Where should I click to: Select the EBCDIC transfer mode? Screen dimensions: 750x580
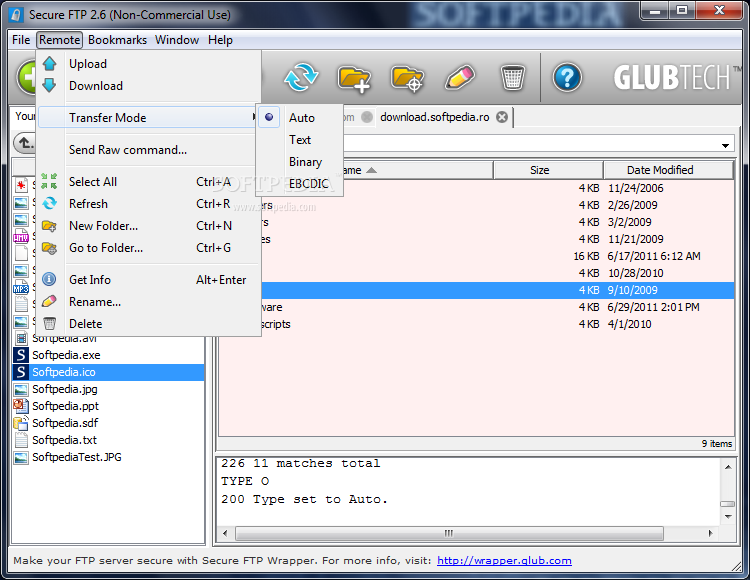tap(300, 184)
